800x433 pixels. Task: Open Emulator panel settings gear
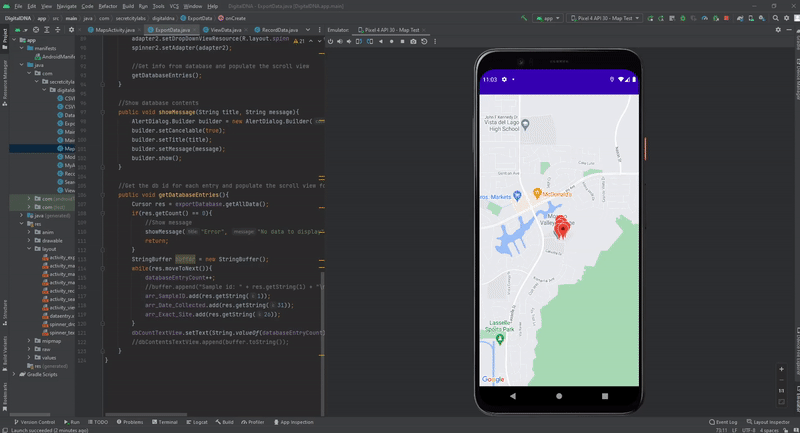pyautogui.click(x=778, y=30)
